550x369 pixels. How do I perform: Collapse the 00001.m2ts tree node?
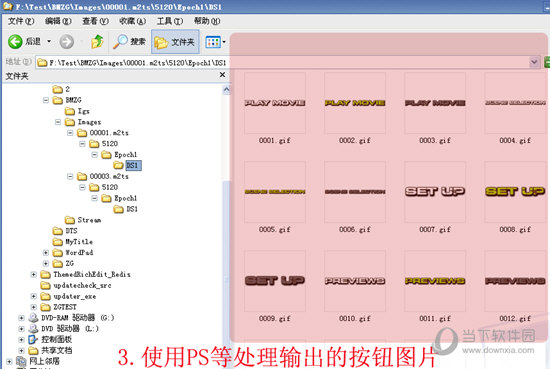coord(70,133)
